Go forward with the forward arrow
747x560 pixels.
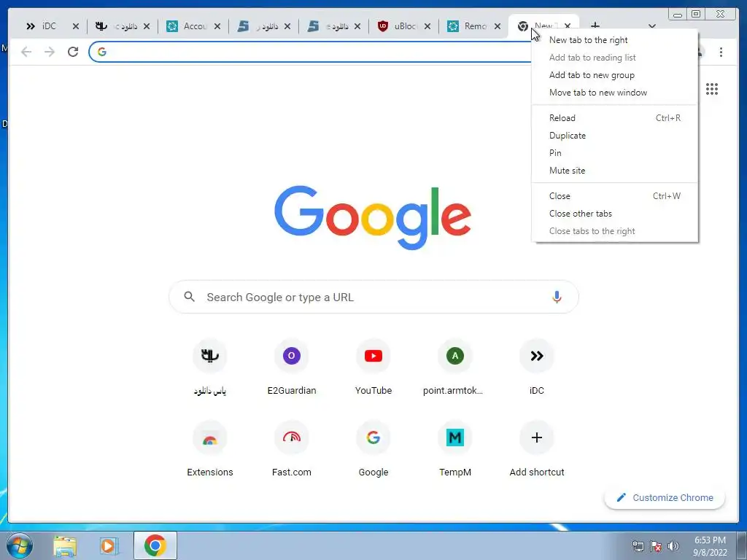click(x=50, y=52)
